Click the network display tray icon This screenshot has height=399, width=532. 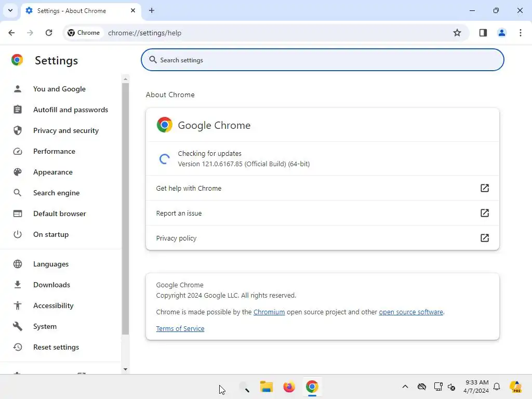pyautogui.click(x=438, y=387)
